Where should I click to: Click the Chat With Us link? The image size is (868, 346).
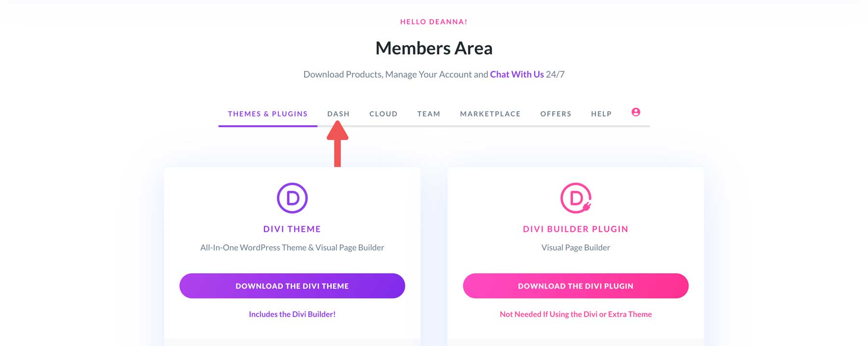[x=516, y=74]
